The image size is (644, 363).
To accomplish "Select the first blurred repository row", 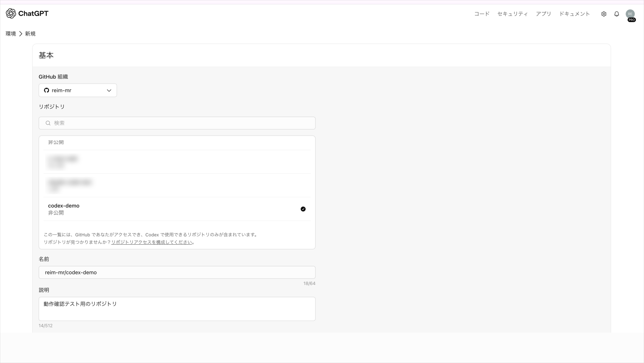I will [x=177, y=162].
